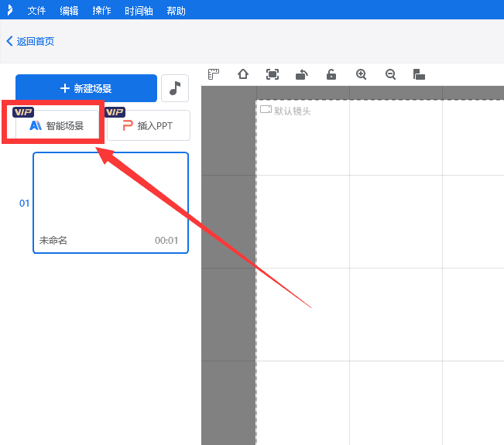Toggle the ruler icon in canvas toolbar
Viewport: 504px width, 445px height.
[x=214, y=74]
